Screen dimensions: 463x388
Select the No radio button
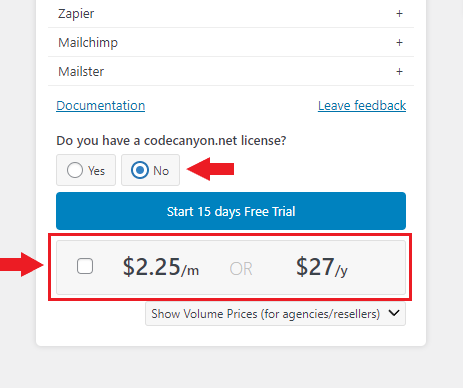[x=140, y=170]
